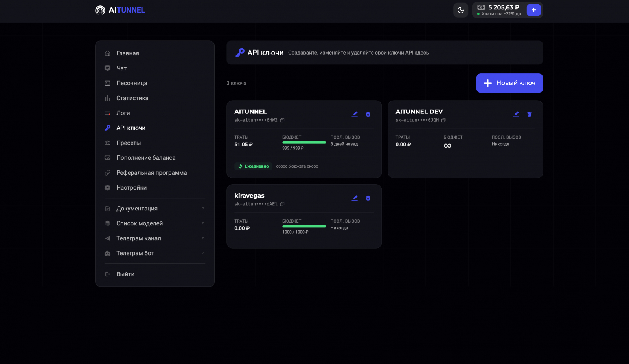Go to Песочница in the sidebar
The width and height of the screenshot is (629, 364).
[155, 83]
